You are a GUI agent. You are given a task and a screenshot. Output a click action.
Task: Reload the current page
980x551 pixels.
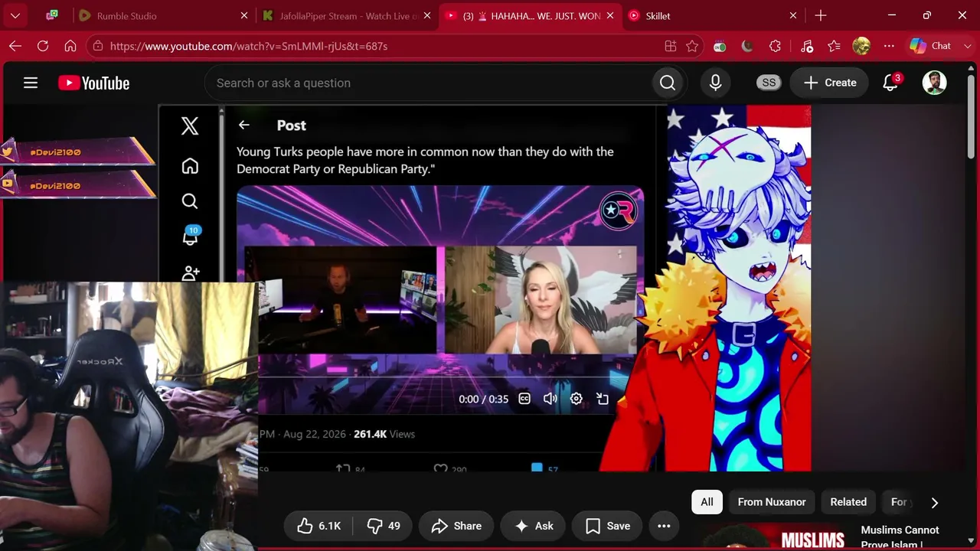[43, 46]
